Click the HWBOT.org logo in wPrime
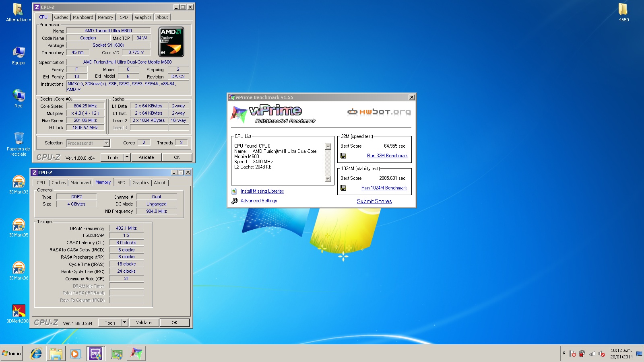 [379, 111]
